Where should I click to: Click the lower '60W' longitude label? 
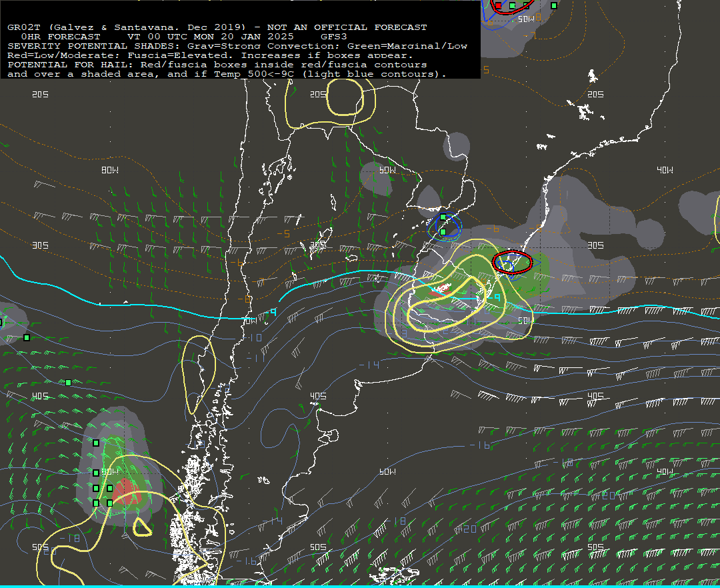coord(387,471)
